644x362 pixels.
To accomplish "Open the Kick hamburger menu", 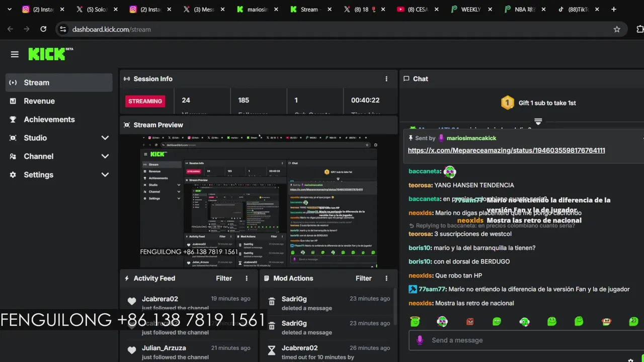I will [15, 54].
